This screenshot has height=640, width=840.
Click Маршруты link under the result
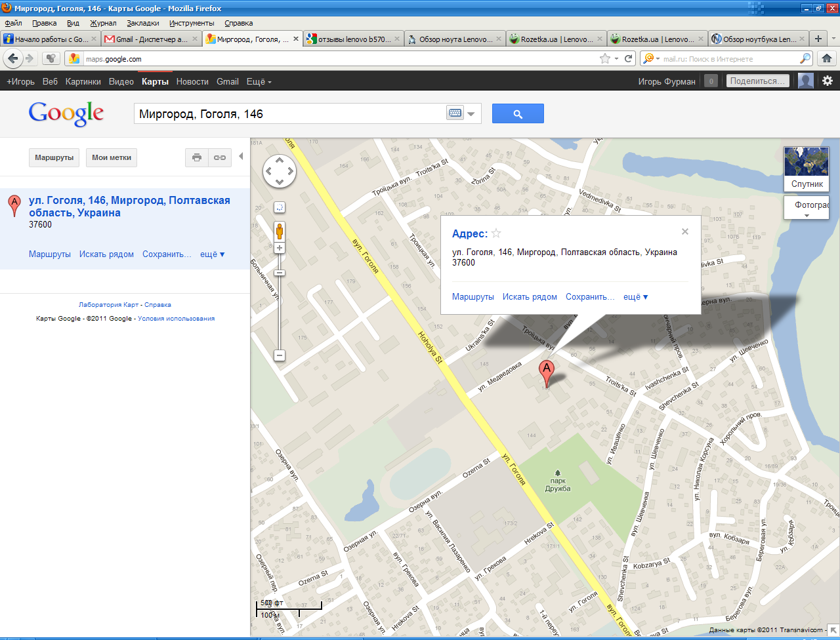click(x=50, y=254)
